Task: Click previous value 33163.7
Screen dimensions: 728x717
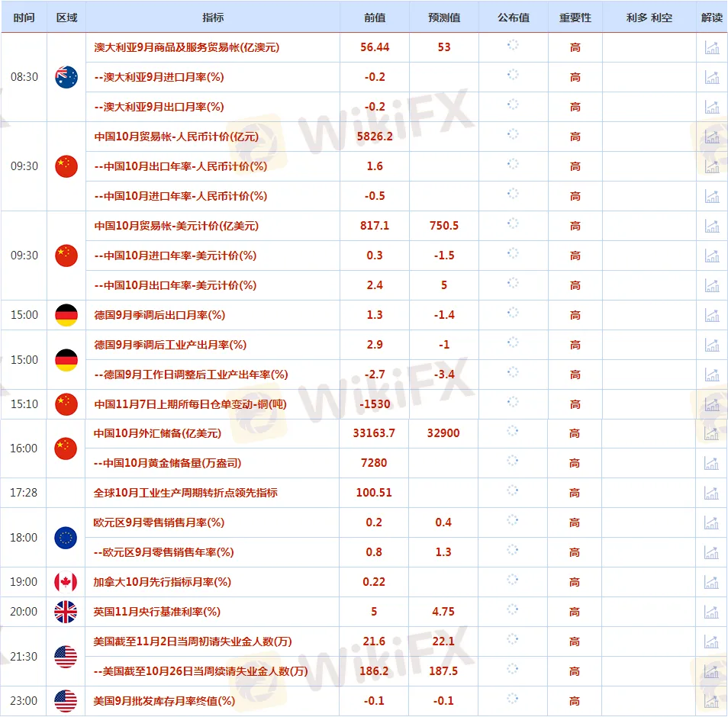Action: 374,433
